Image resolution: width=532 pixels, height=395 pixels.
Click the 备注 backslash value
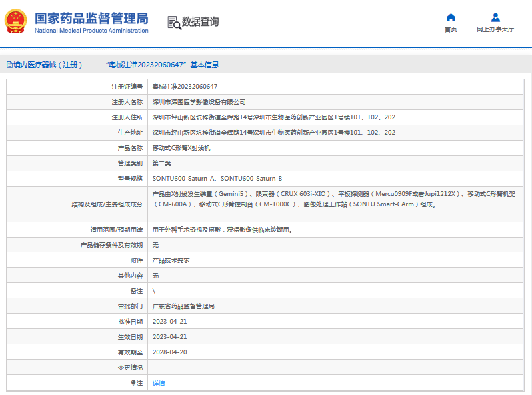point(154,291)
